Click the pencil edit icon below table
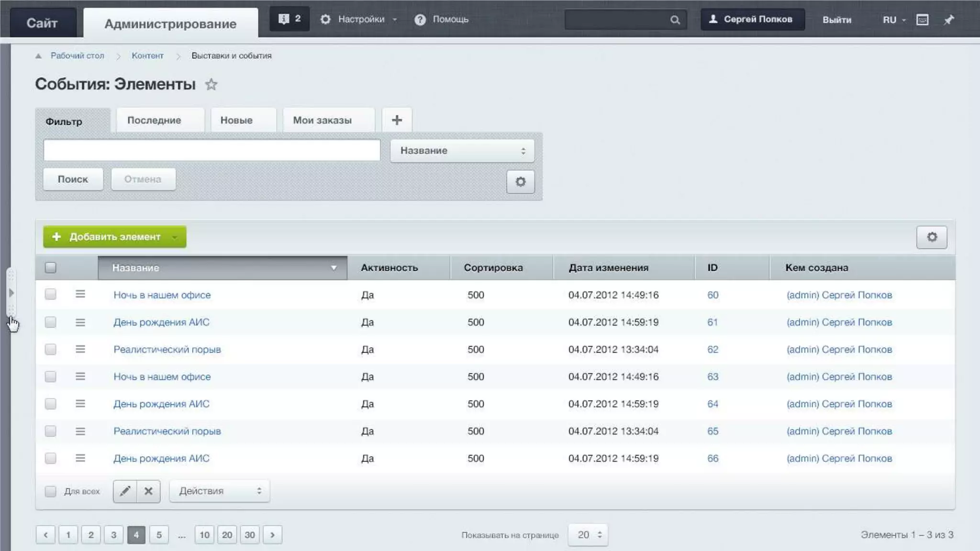The height and width of the screenshot is (551, 980). [125, 491]
